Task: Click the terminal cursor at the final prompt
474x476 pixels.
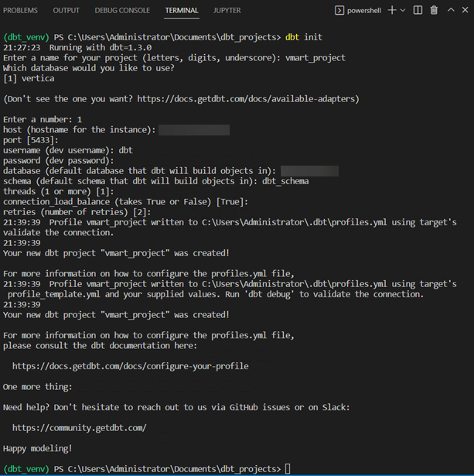Action: tap(288, 469)
